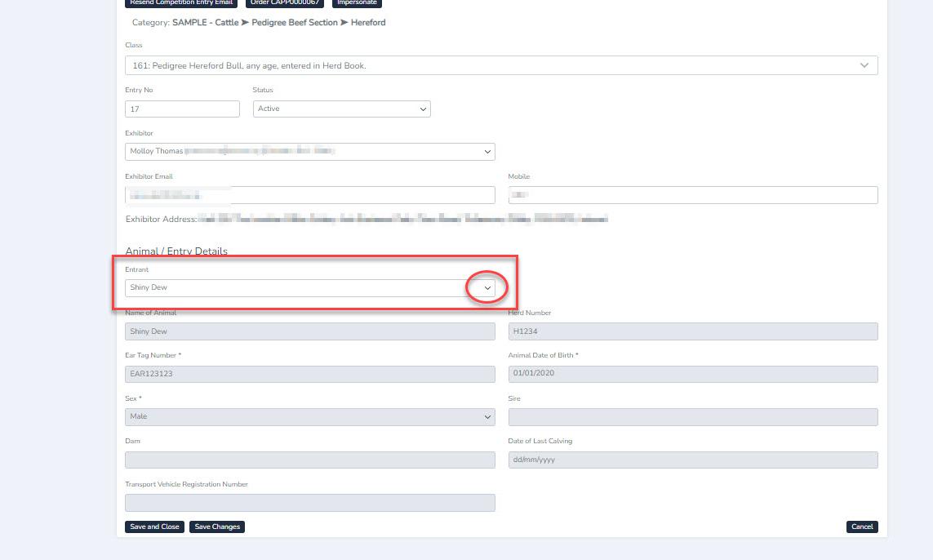Select the Name of Animal field

pos(309,331)
